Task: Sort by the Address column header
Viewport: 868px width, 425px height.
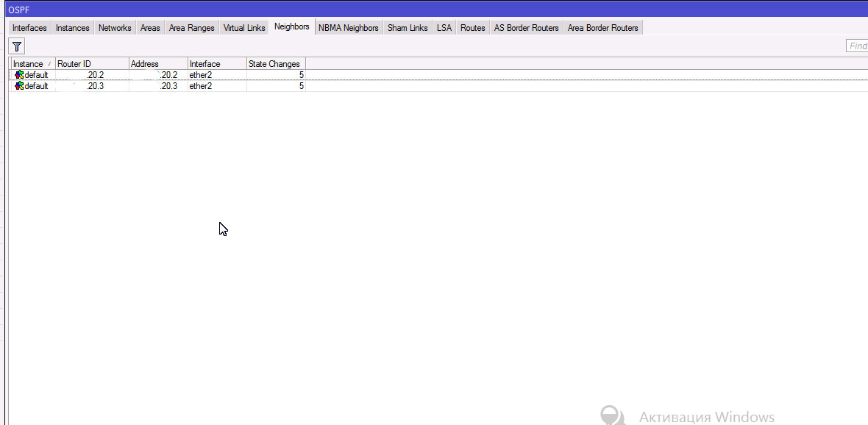Action: (158, 64)
